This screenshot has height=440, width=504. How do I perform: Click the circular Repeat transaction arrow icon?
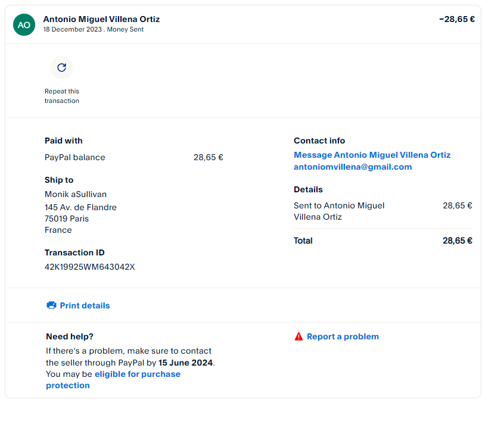(61, 68)
